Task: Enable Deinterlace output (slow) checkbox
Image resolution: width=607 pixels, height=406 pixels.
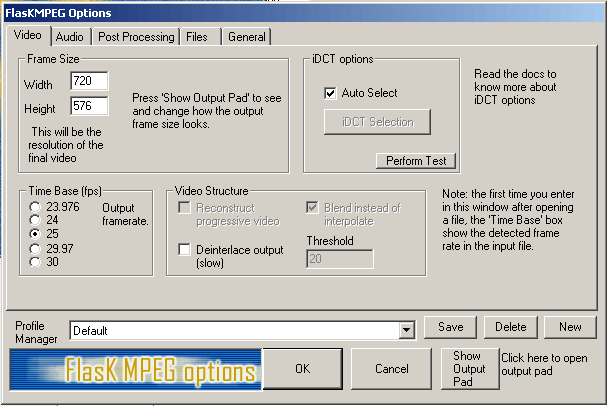Action: pos(184,250)
